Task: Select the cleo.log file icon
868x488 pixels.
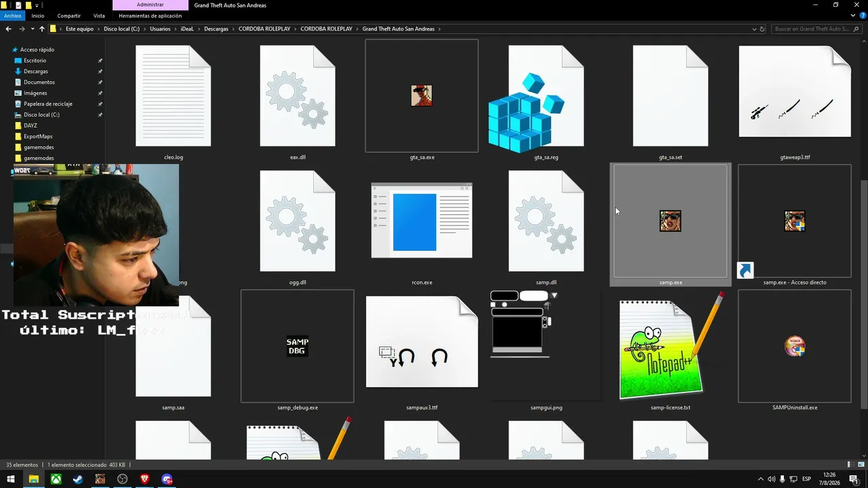Action: pyautogui.click(x=173, y=96)
